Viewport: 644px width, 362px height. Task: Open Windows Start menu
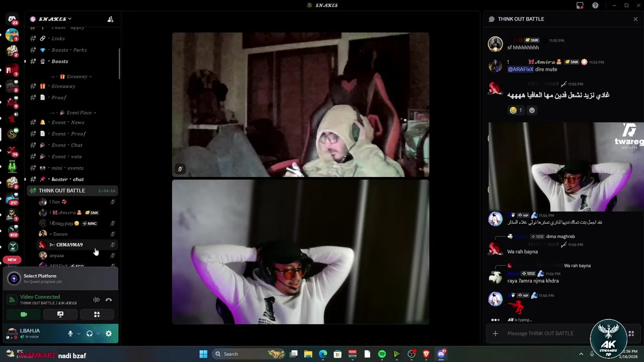[203, 354]
